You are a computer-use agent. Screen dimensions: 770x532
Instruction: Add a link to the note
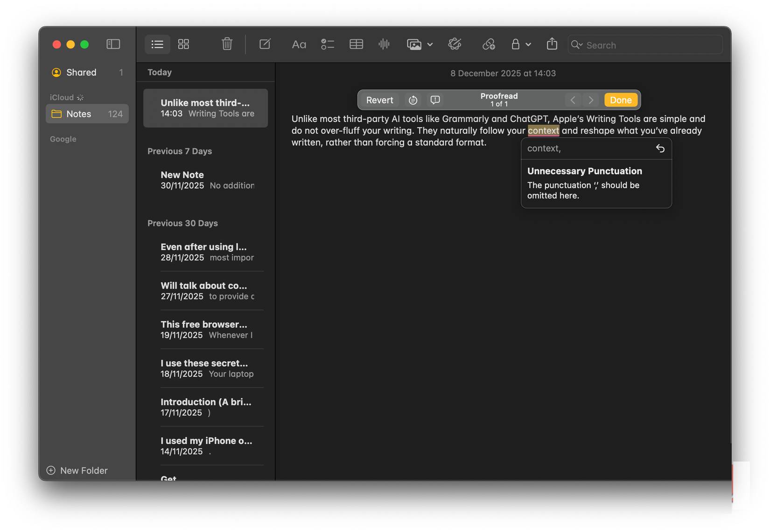pos(489,45)
